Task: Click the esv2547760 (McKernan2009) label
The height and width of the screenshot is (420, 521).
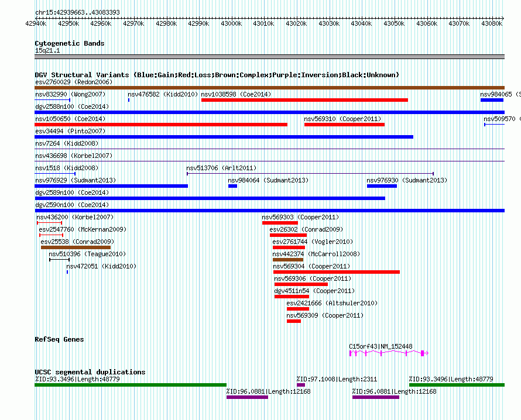Action: pos(83,229)
